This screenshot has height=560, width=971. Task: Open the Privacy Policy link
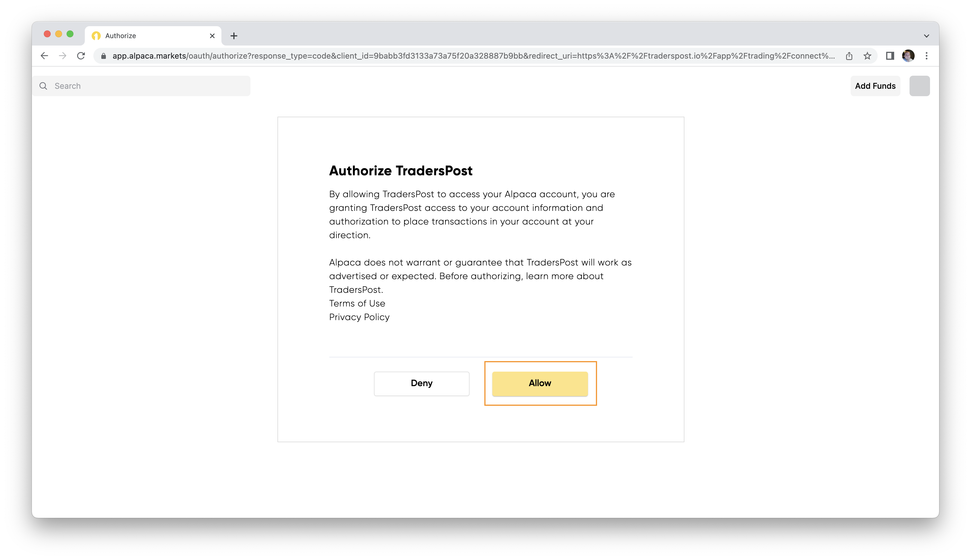coord(359,317)
